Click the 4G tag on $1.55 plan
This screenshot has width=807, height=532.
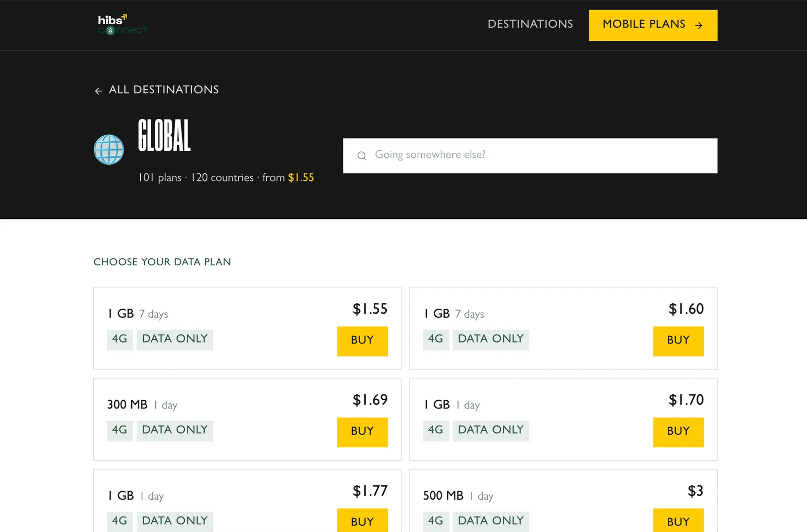120,339
